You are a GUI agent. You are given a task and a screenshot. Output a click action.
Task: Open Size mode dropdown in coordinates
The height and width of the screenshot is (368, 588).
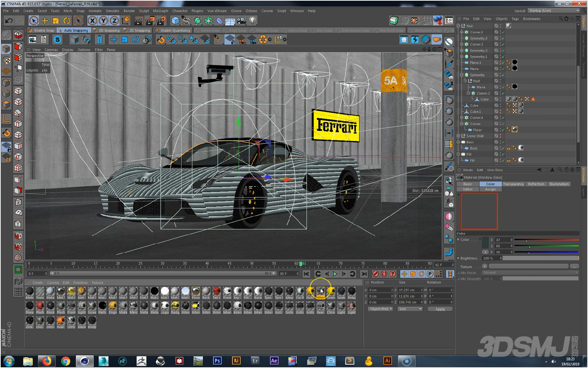(410, 309)
